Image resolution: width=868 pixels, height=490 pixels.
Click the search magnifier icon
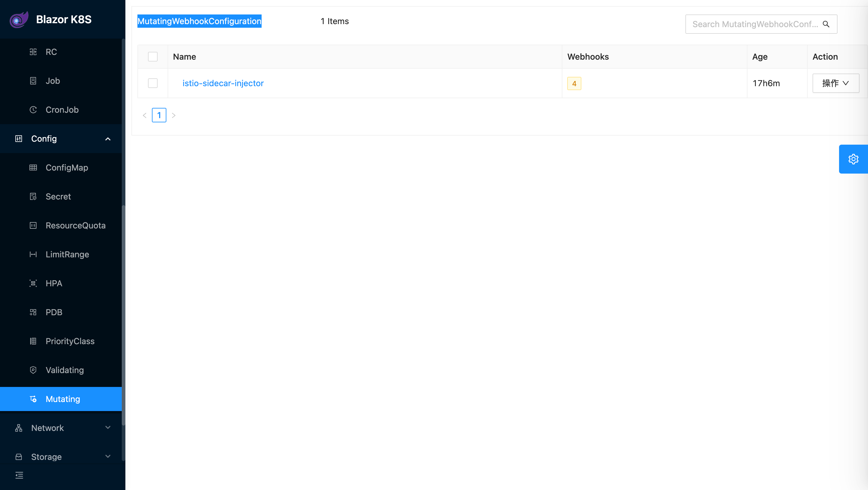click(x=826, y=24)
